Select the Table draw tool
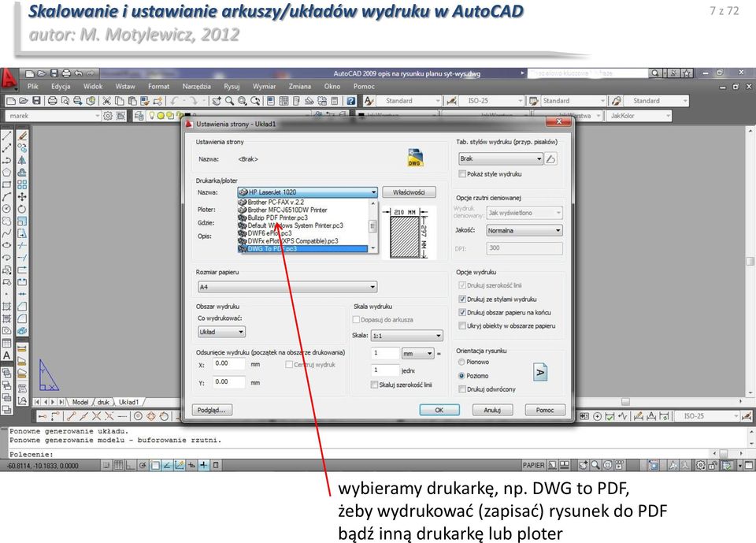The image size is (756, 543). pos(7,343)
